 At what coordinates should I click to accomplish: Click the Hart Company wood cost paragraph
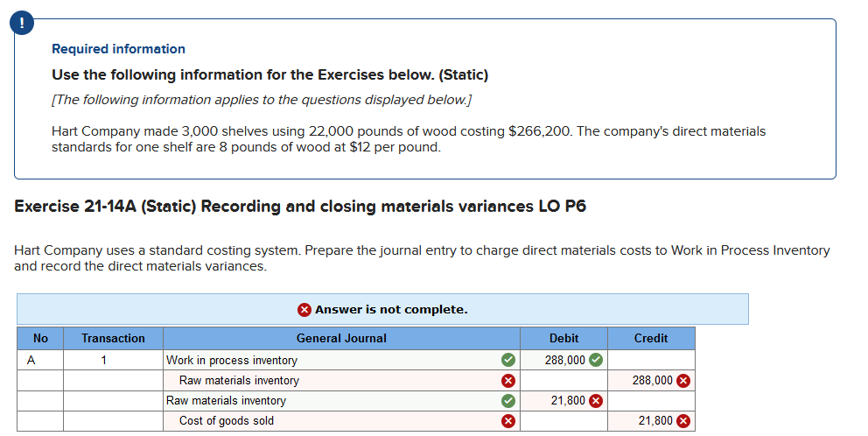(409, 139)
